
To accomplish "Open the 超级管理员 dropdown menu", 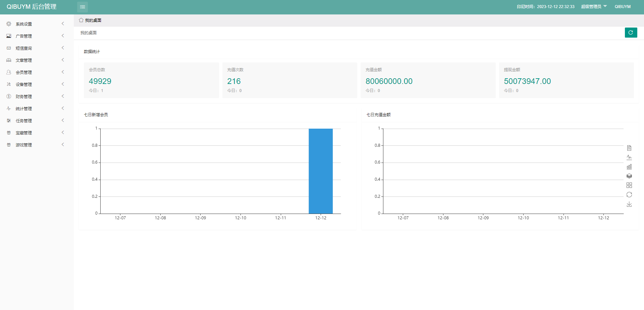I will (x=594, y=7).
